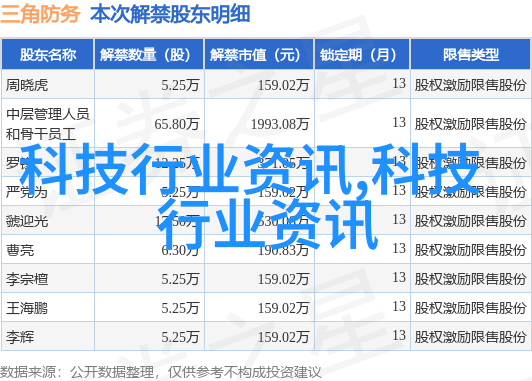Click the 中层管理人员和骨干员工 cell
The image size is (532, 381).
[x=48, y=124]
